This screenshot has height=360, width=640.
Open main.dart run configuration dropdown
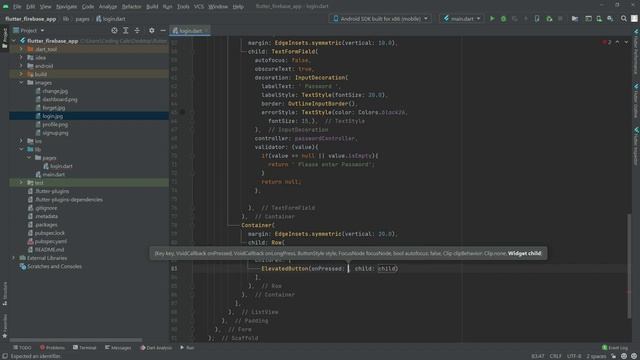pos(462,19)
